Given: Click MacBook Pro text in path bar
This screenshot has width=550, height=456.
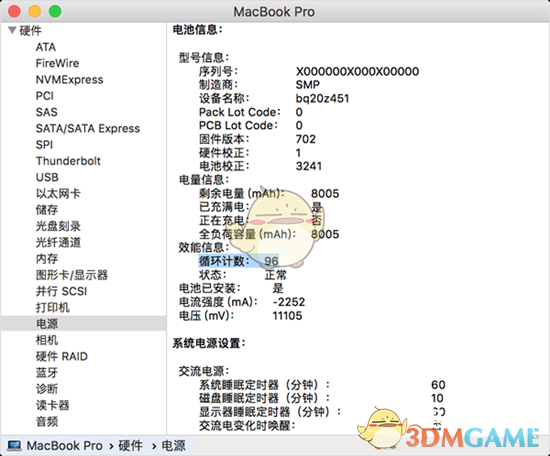Looking at the screenshot, I should 65,445.
